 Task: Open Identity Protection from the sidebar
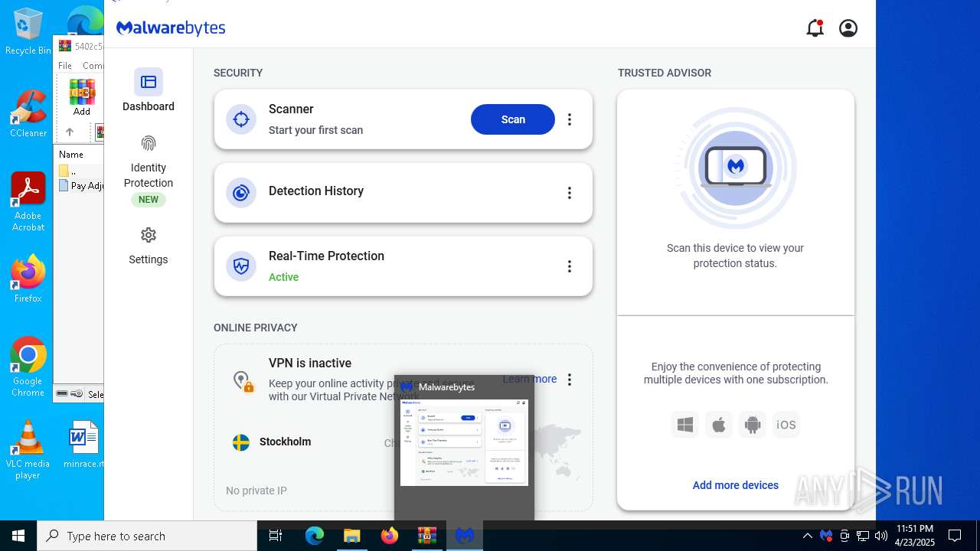(x=149, y=170)
